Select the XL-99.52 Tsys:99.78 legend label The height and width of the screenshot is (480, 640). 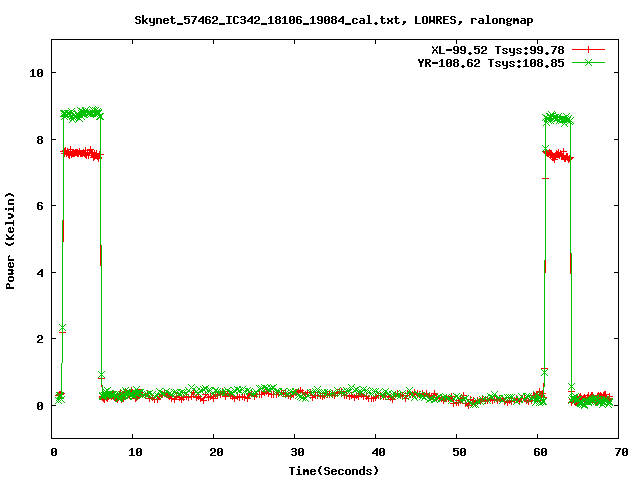(498, 50)
